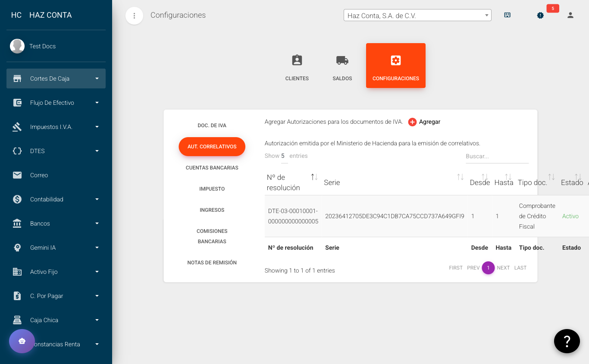This screenshot has height=364, width=589.
Task: Open the notifications bell with the red badge
Action: [x=540, y=15]
